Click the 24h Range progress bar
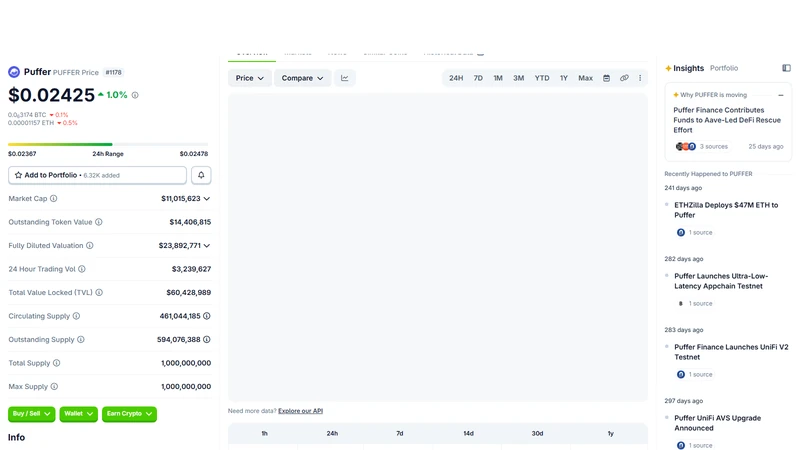800x450 pixels. coord(108,144)
